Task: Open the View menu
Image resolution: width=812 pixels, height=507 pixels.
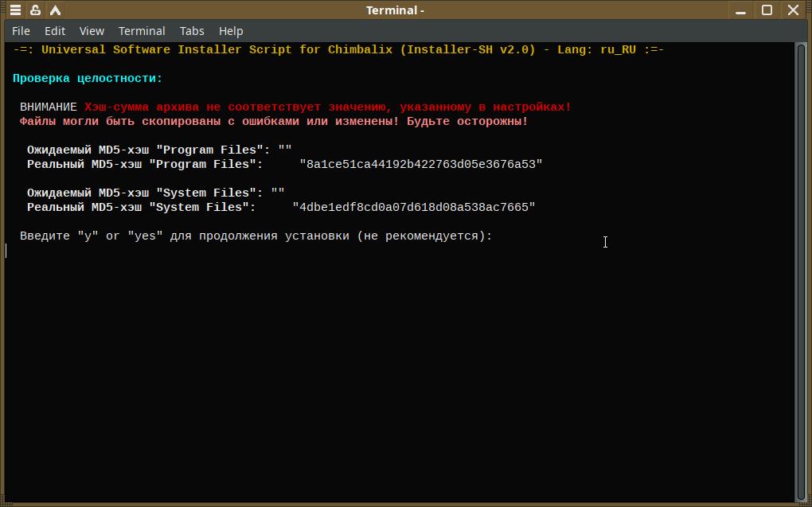Action: click(92, 31)
